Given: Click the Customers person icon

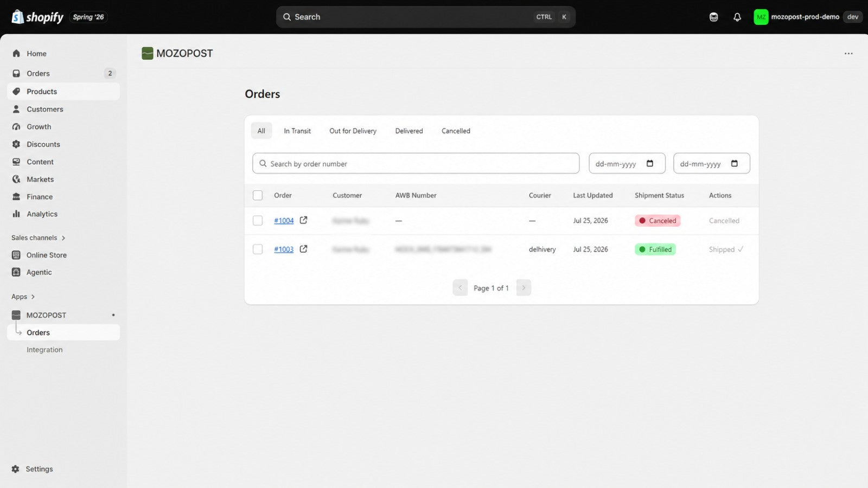Looking at the screenshot, I should (x=16, y=109).
